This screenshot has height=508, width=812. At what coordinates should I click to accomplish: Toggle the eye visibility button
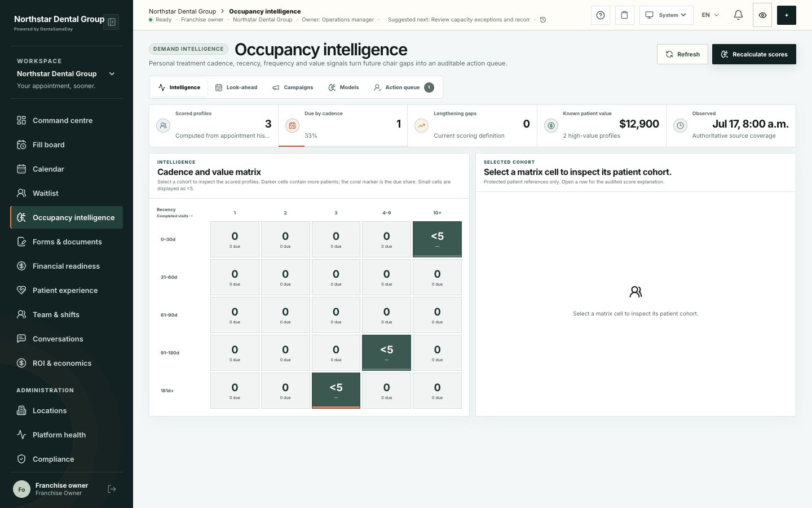point(762,15)
